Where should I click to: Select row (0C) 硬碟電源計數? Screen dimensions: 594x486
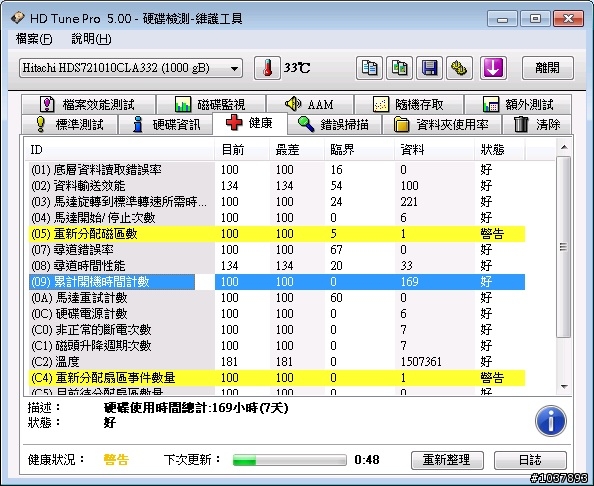click(277, 314)
